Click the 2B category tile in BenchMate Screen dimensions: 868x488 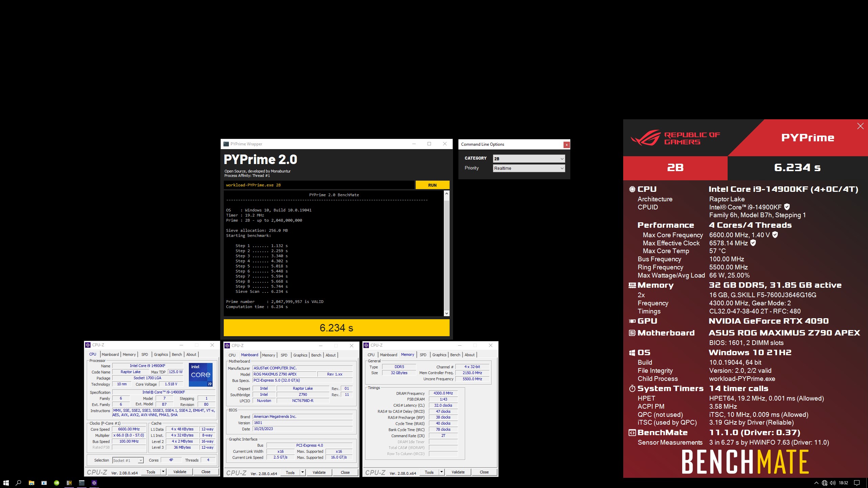point(675,168)
